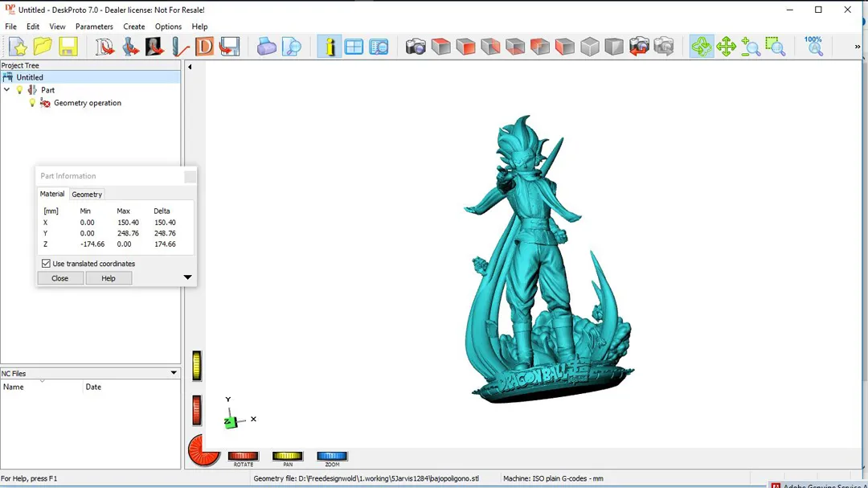Open the Create menu

point(134,27)
